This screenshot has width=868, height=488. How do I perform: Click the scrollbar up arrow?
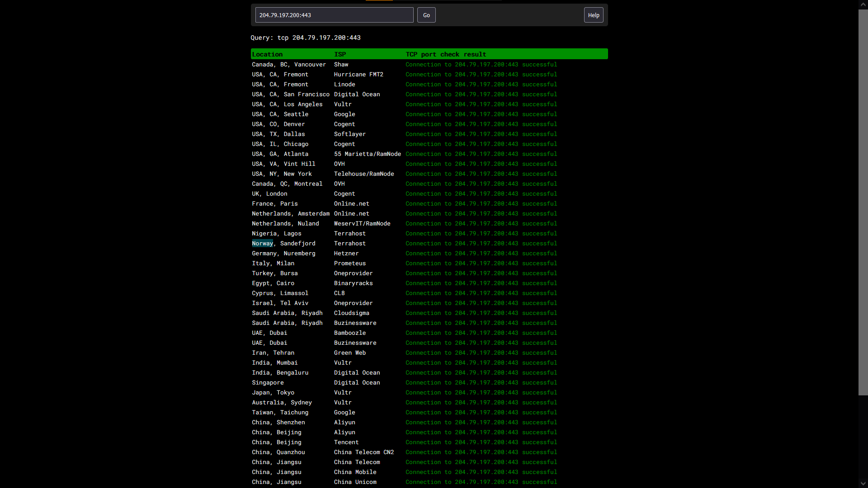(x=863, y=4)
